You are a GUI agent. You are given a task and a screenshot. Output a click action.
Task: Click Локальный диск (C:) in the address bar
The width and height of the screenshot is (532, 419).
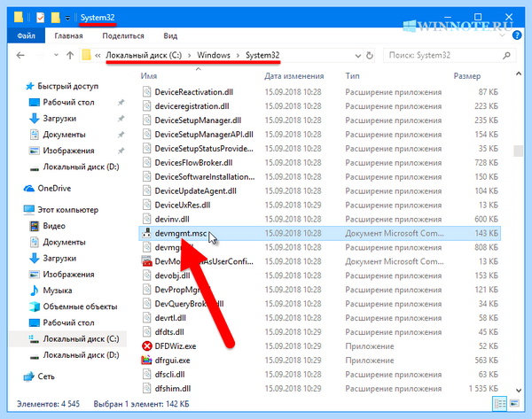point(144,55)
